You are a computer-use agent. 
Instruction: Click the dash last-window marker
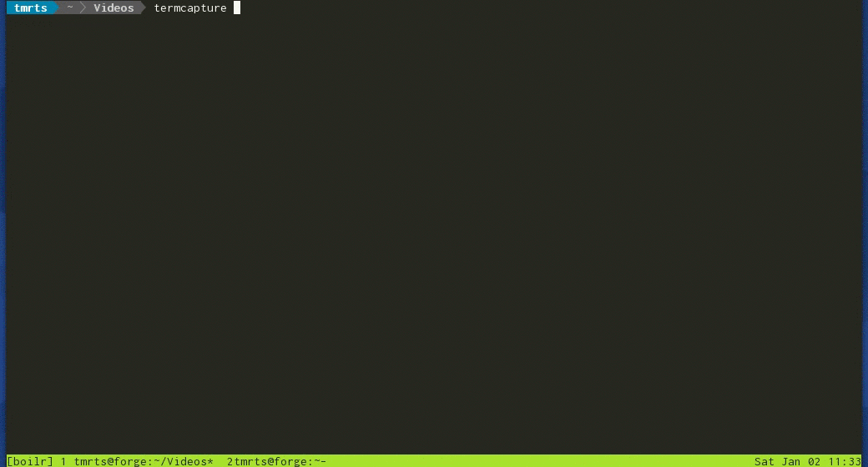[x=323, y=461]
